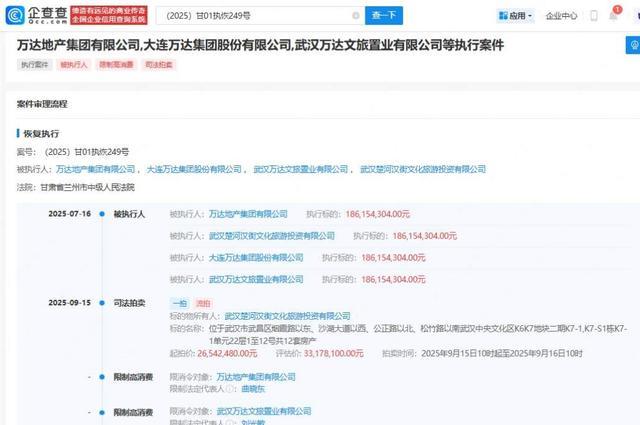Open 限消令对象 万达地产集团有限公司 link
The width and height of the screenshot is (640, 425).
[x=256, y=377]
